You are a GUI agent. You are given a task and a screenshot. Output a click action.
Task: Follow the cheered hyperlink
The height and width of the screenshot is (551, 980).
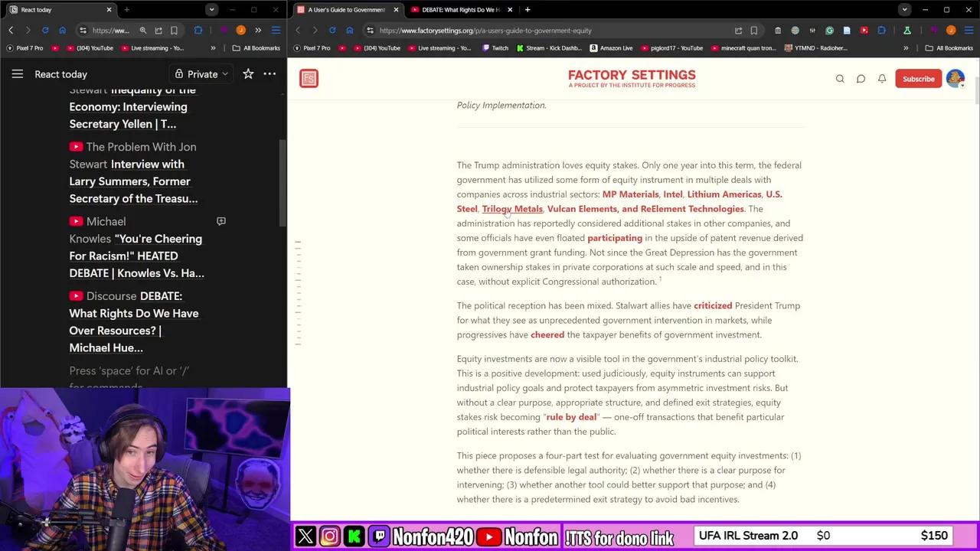click(x=547, y=334)
